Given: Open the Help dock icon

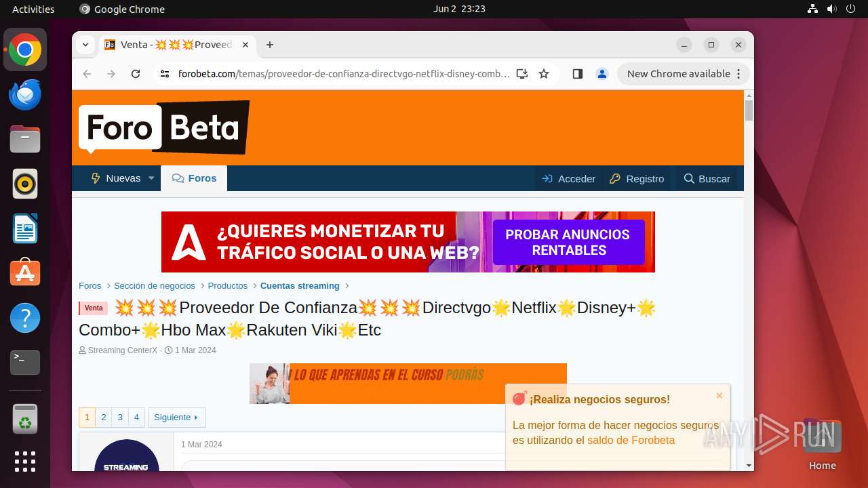Looking at the screenshot, I should tap(25, 318).
